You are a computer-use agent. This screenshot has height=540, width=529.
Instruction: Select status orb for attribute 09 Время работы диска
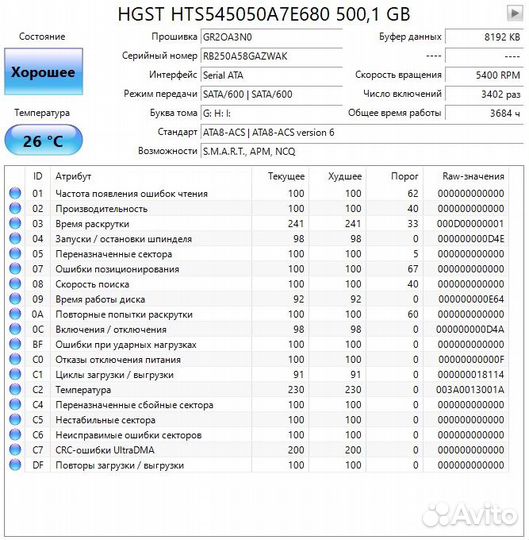[15, 299]
